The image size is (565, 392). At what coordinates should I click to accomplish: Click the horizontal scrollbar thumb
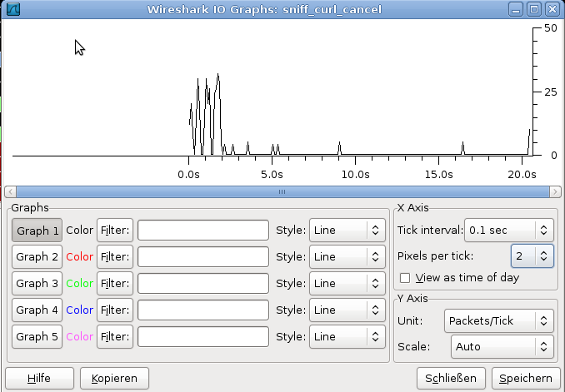coord(282,192)
